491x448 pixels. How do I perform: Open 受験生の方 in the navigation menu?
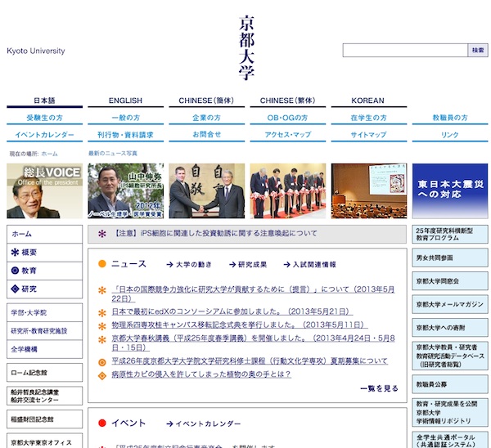click(x=44, y=118)
